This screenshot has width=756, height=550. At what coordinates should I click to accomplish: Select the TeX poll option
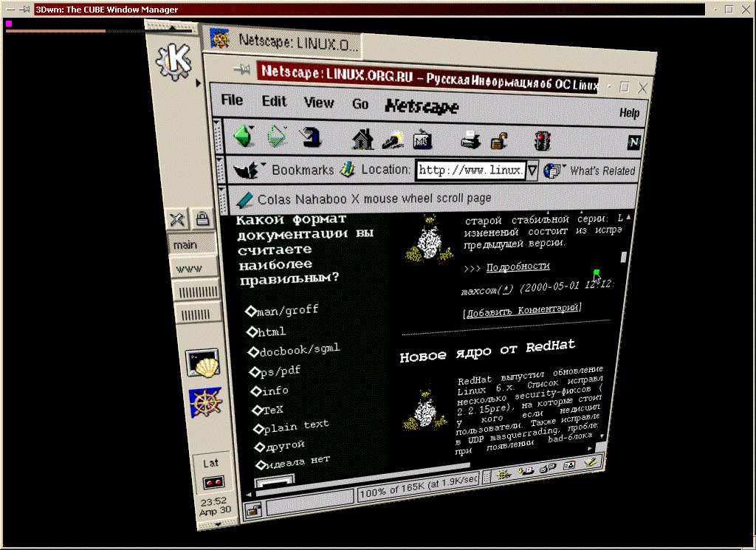click(x=258, y=410)
